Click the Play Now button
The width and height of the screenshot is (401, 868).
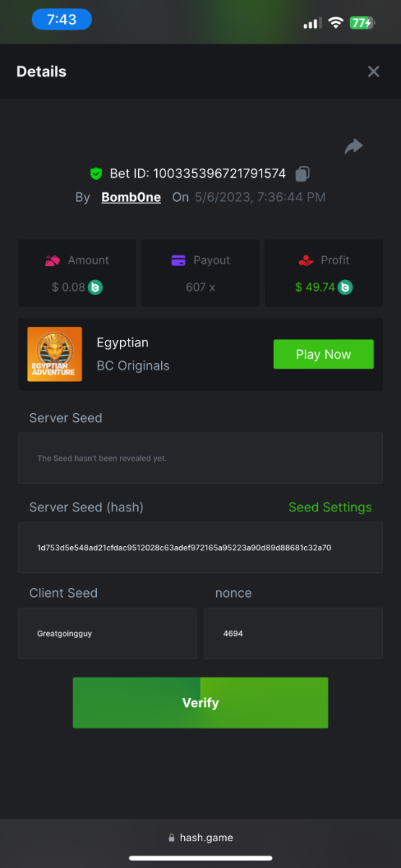[323, 354]
